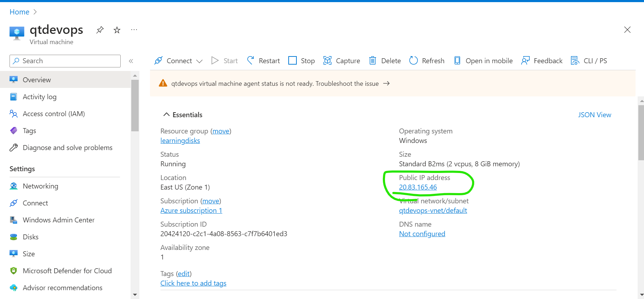Open the JSON View link
Viewport: 644px width, 299px height.
595,115
